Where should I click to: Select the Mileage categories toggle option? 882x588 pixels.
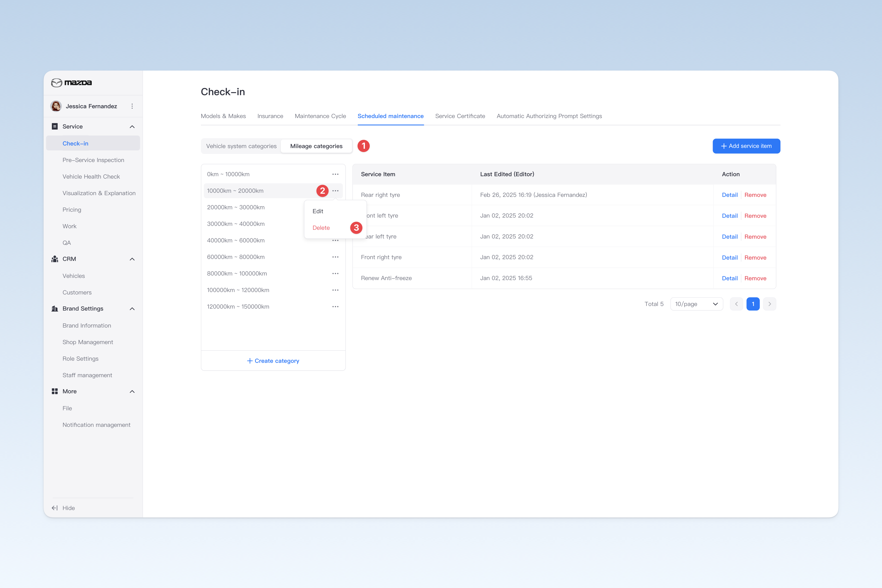click(316, 146)
